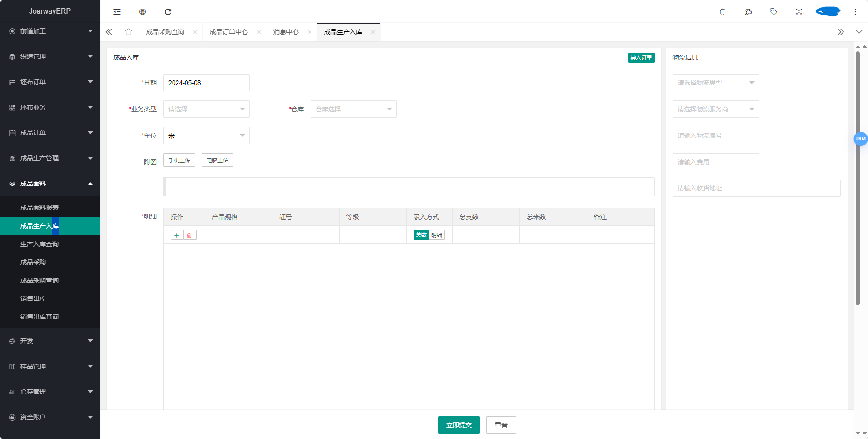This screenshot has height=439, width=868.
Task: Expand 成品订单 sidebar menu
Action: (50, 133)
